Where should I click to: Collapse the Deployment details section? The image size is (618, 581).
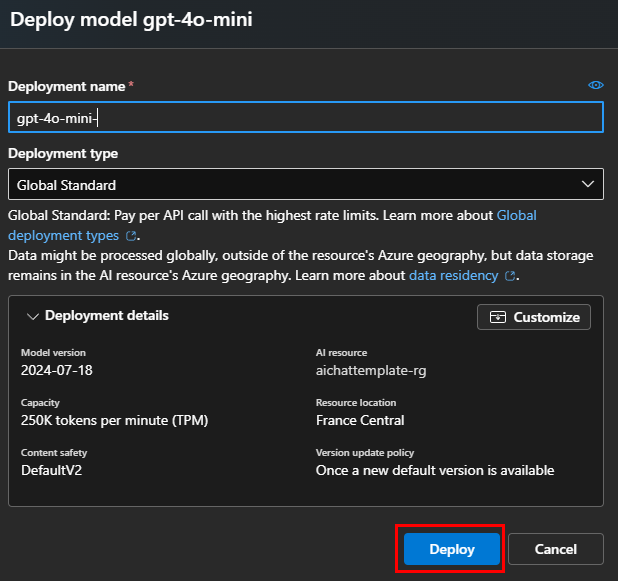32,316
